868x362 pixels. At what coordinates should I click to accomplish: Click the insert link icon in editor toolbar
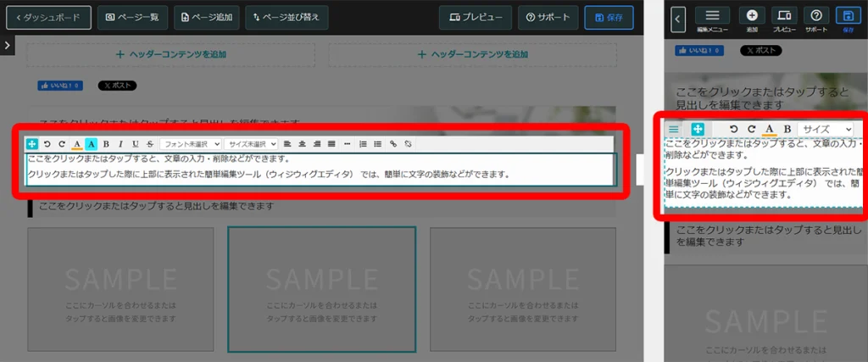click(392, 144)
